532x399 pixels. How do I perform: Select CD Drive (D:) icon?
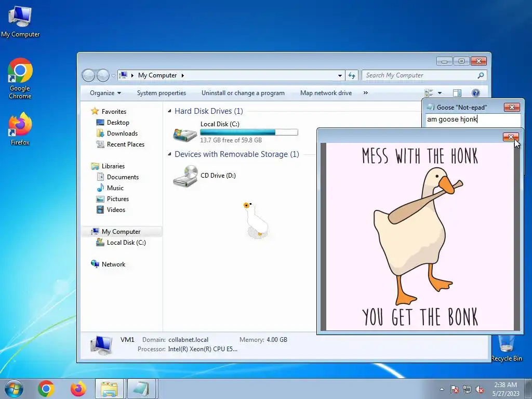click(185, 176)
